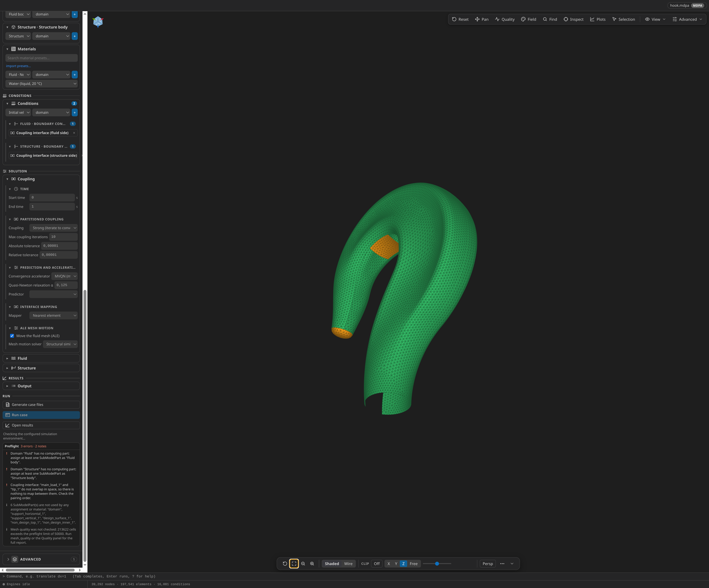Activate the Pan tool
This screenshot has width=709, height=588.
(x=481, y=19)
